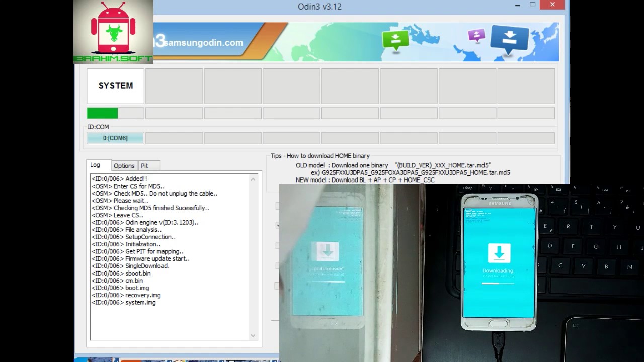This screenshot has height=362, width=644.
Task: Click the large blue download icon in the banner
Action: pyautogui.click(x=509, y=40)
